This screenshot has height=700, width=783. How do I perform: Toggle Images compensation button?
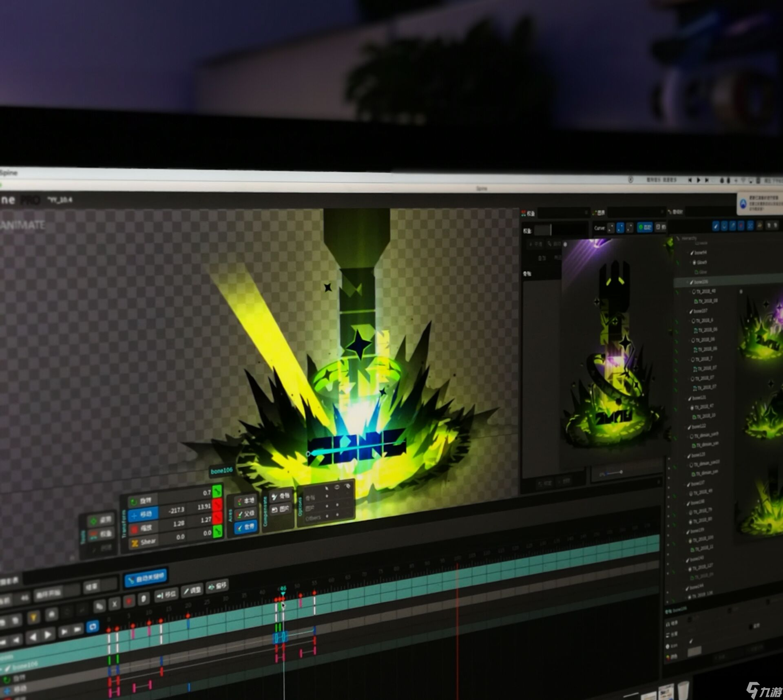tap(281, 509)
